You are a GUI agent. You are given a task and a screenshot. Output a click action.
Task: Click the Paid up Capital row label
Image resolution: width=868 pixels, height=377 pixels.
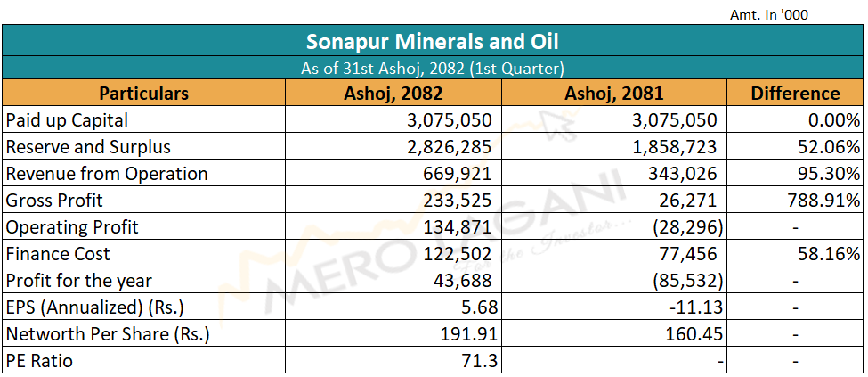point(68,120)
